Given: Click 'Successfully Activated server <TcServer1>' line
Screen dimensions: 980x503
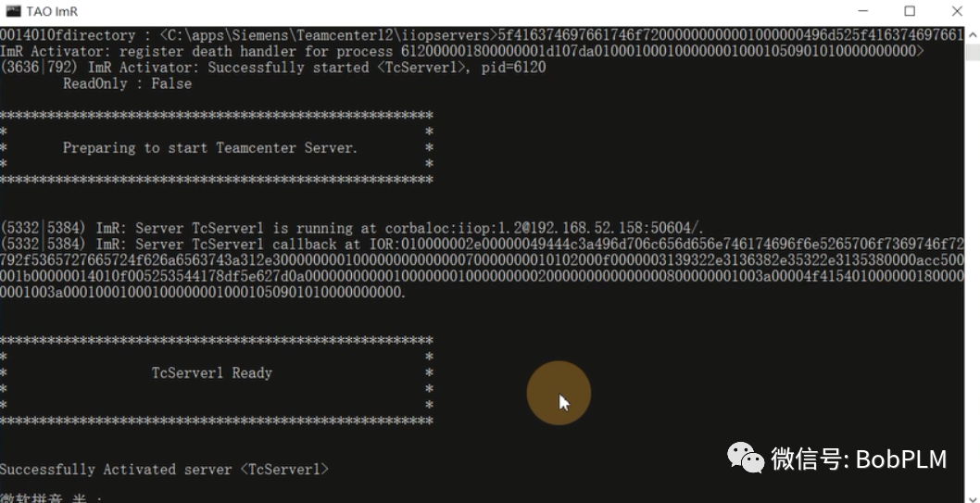Looking at the screenshot, I should (164, 470).
